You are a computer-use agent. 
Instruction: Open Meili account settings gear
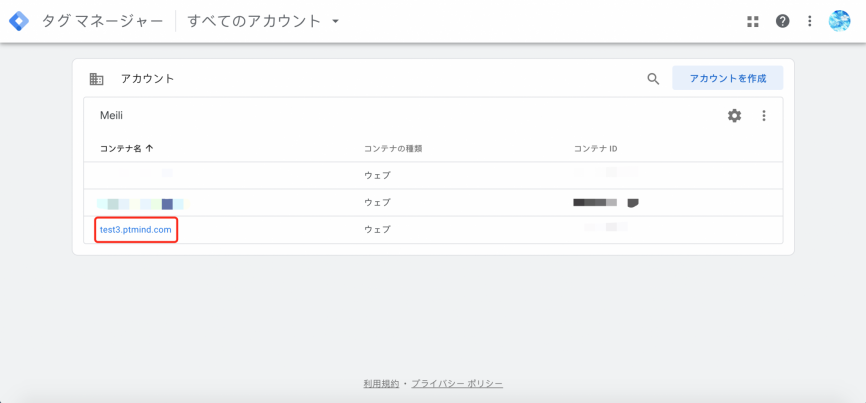[734, 115]
